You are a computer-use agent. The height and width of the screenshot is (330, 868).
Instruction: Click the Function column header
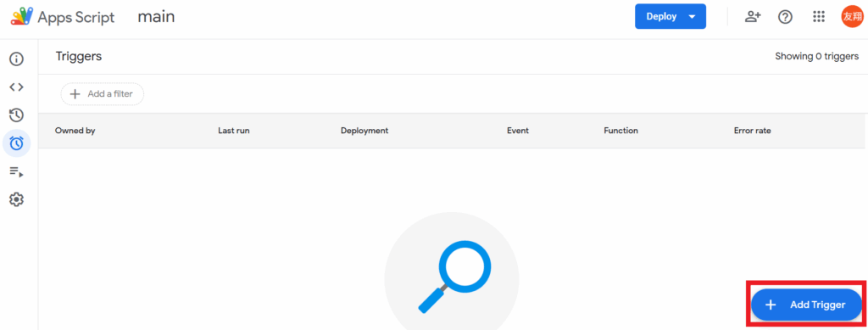[621, 131]
